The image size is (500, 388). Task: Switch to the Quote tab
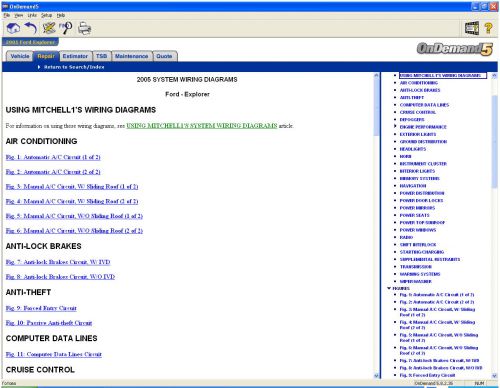pyautogui.click(x=164, y=56)
